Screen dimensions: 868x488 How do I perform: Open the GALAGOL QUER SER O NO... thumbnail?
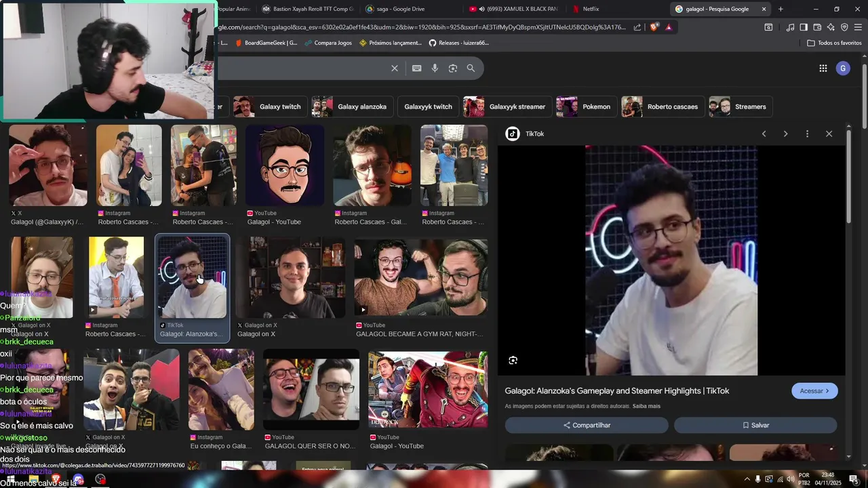coord(311,390)
